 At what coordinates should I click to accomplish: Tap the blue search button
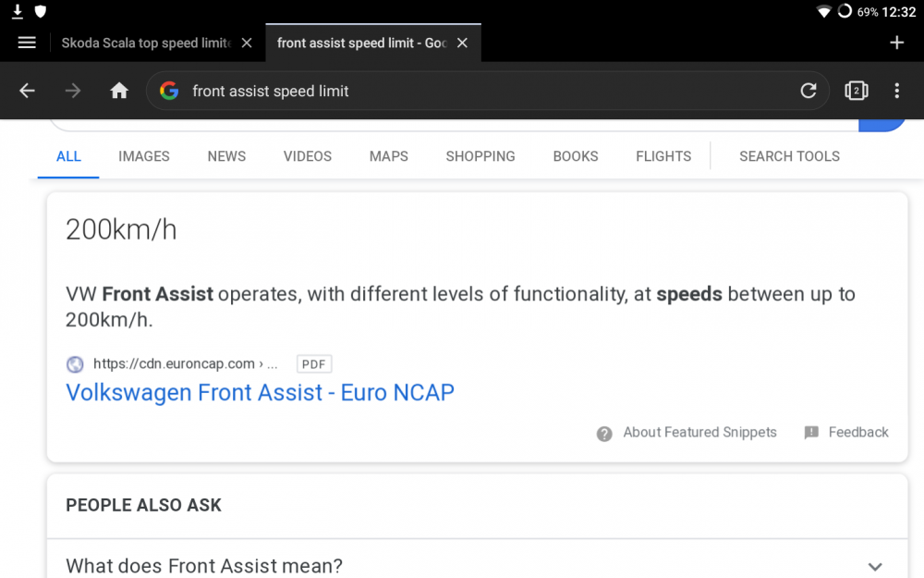pos(881,125)
